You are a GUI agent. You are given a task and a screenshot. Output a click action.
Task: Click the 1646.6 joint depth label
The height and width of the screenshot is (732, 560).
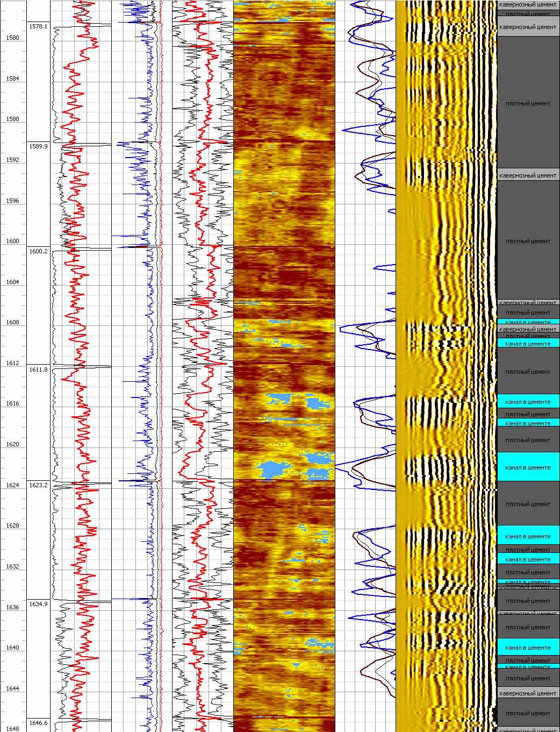coord(38,723)
